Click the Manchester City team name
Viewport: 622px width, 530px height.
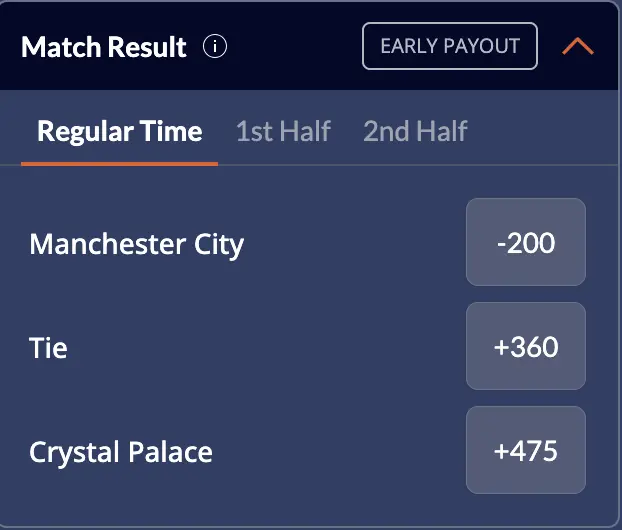[137, 244]
